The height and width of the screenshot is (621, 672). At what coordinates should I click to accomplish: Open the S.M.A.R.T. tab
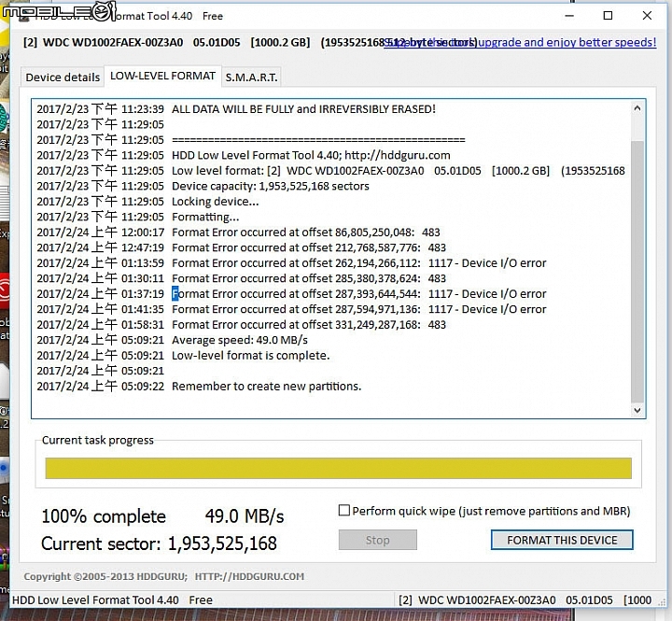coord(252,78)
